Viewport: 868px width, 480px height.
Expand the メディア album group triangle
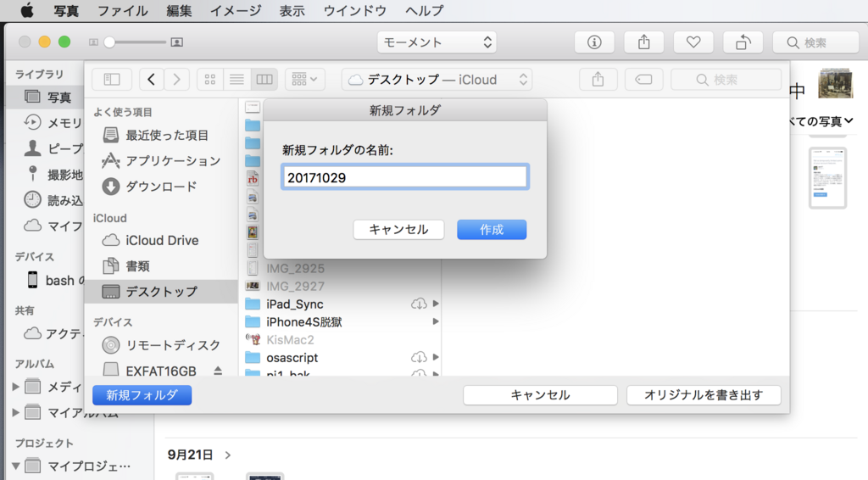point(15,387)
